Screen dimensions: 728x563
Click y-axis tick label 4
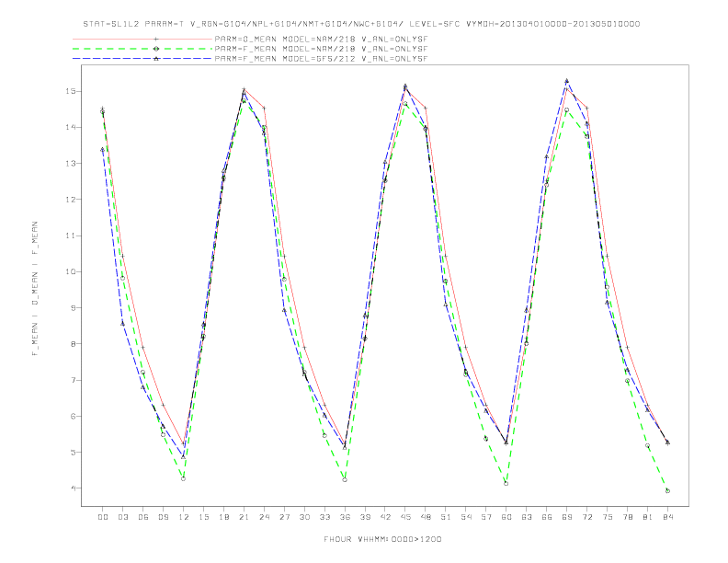74,488
